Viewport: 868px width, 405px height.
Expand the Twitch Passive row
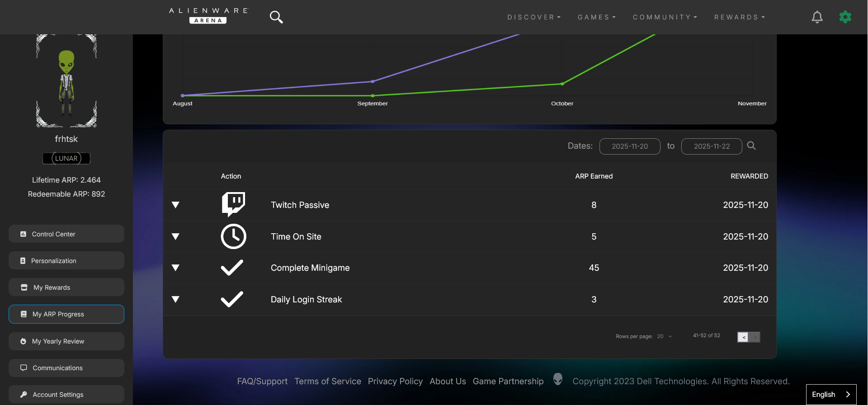[176, 205]
